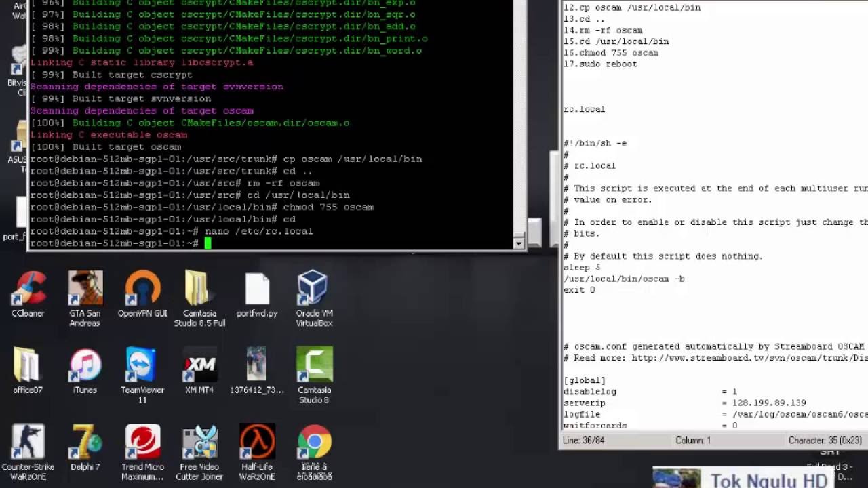868x488 pixels.
Task: Click 'chmod 755 oscam' terminal line
Action: pyautogui.click(x=328, y=207)
